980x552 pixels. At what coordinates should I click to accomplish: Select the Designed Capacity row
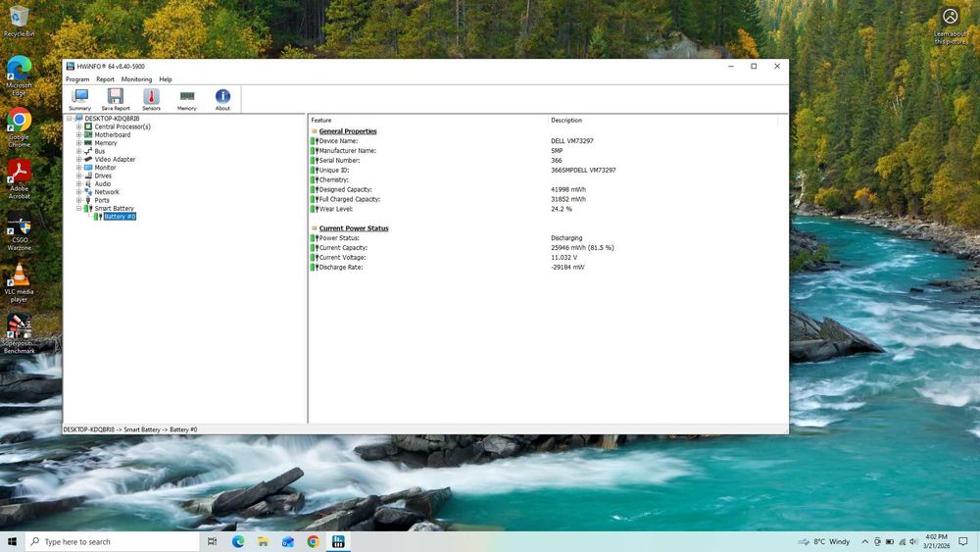(x=544, y=189)
